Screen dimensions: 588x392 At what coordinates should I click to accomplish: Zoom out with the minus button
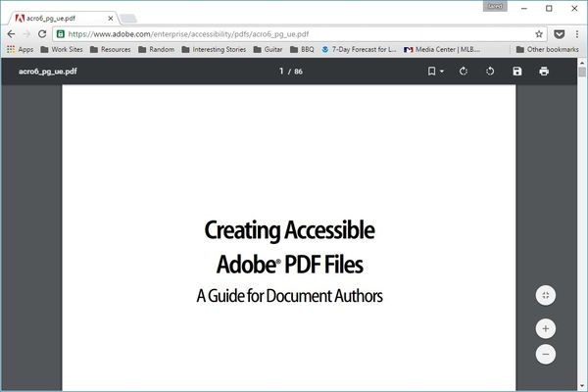pyautogui.click(x=546, y=354)
